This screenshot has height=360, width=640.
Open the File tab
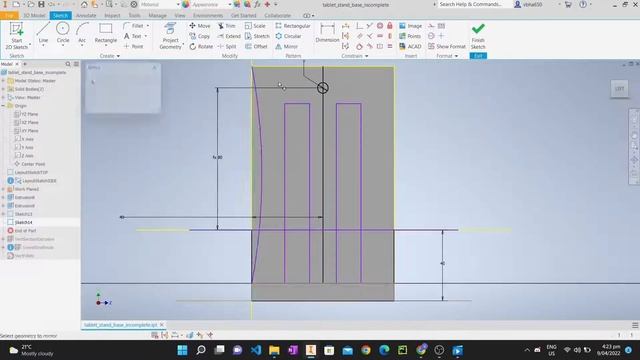pos(9,16)
